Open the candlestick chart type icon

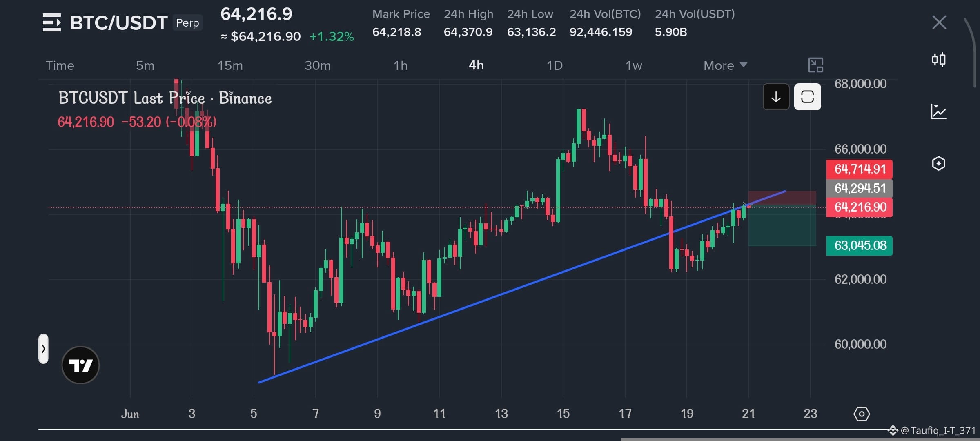click(x=938, y=60)
